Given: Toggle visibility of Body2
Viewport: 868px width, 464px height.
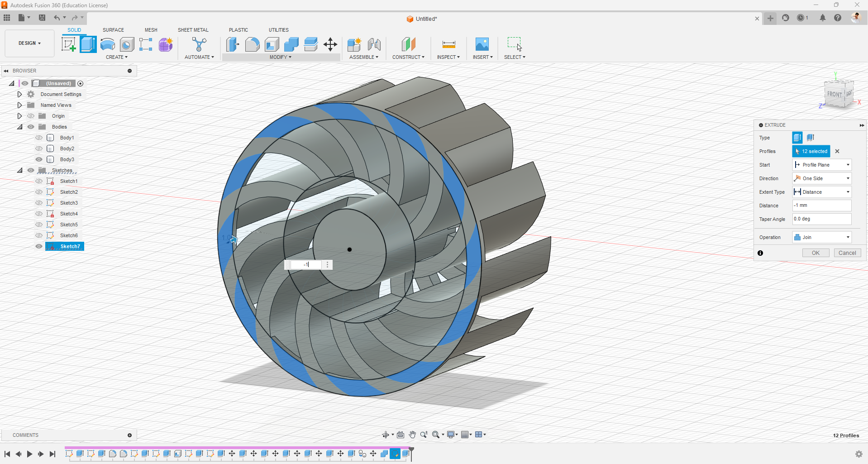Looking at the screenshot, I should tap(39, 148).
